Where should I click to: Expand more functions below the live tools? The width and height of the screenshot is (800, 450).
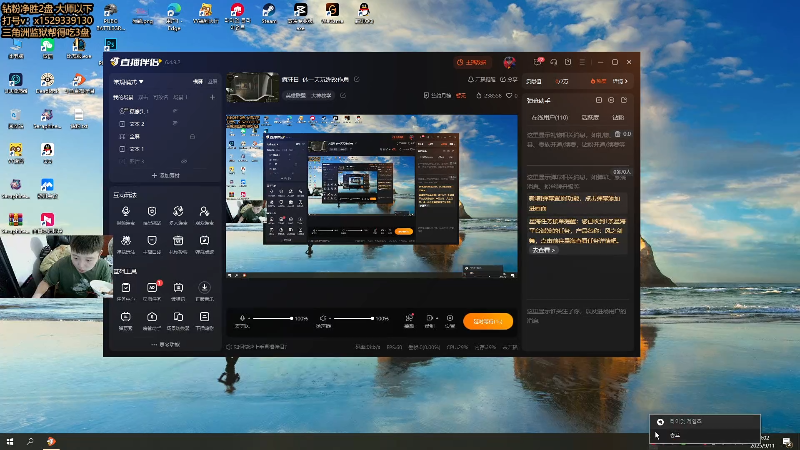coord(166,344)
